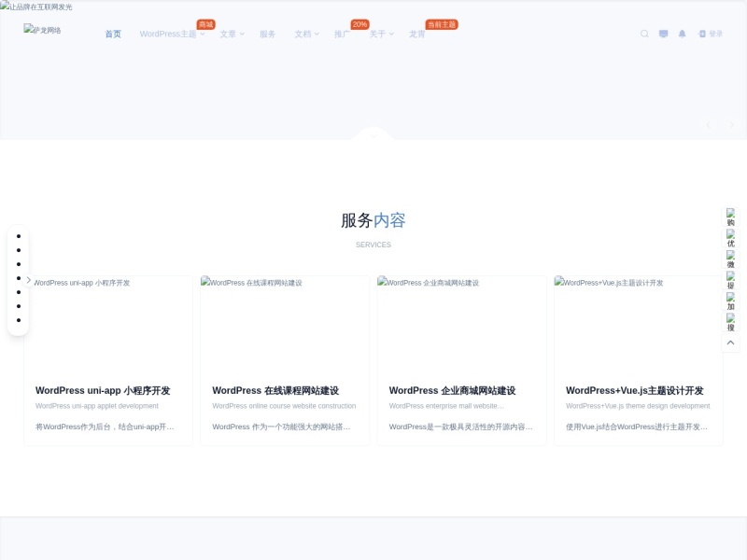Viewport: 747px width, 560px height.
Task: Click the orange 20% badge
Action: click(359, 24)
